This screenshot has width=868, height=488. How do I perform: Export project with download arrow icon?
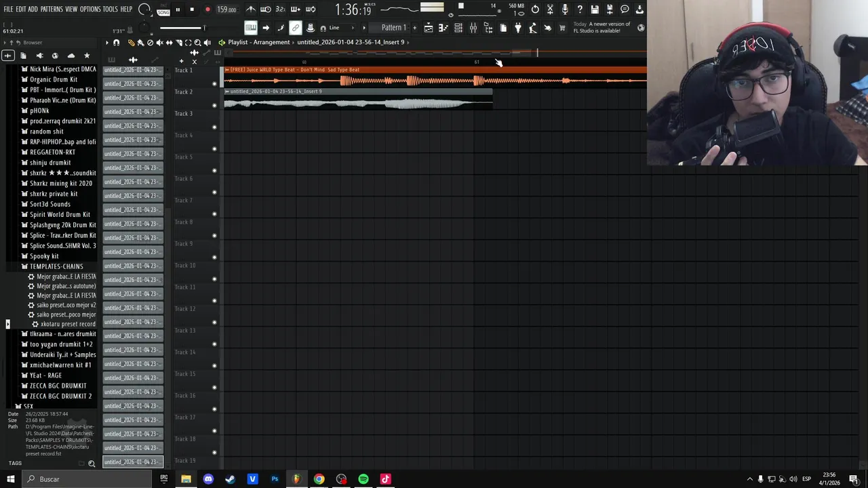tap(639, 9)
